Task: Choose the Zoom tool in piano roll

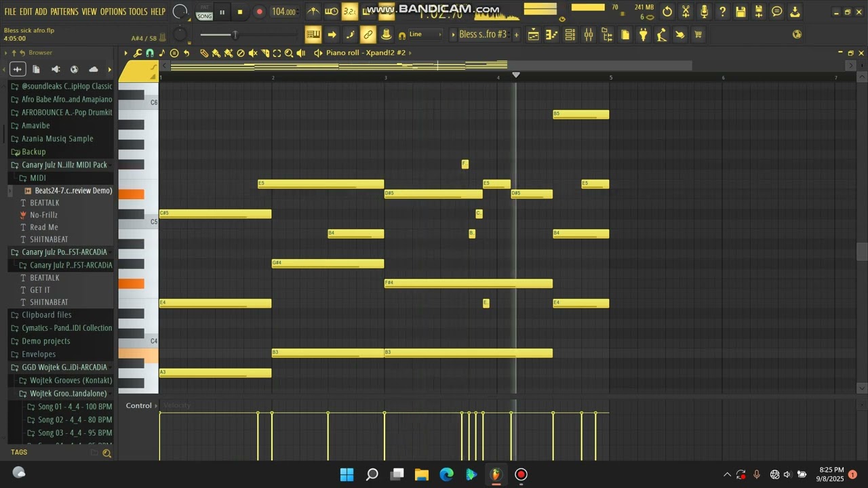Action: pyautogui.click(x=289, y=53)
